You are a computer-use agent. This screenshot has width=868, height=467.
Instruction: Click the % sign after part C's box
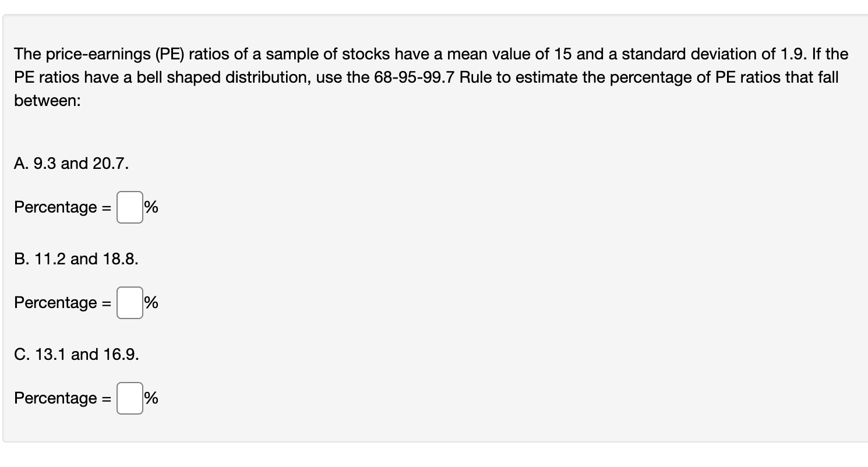tap(150, 399)
